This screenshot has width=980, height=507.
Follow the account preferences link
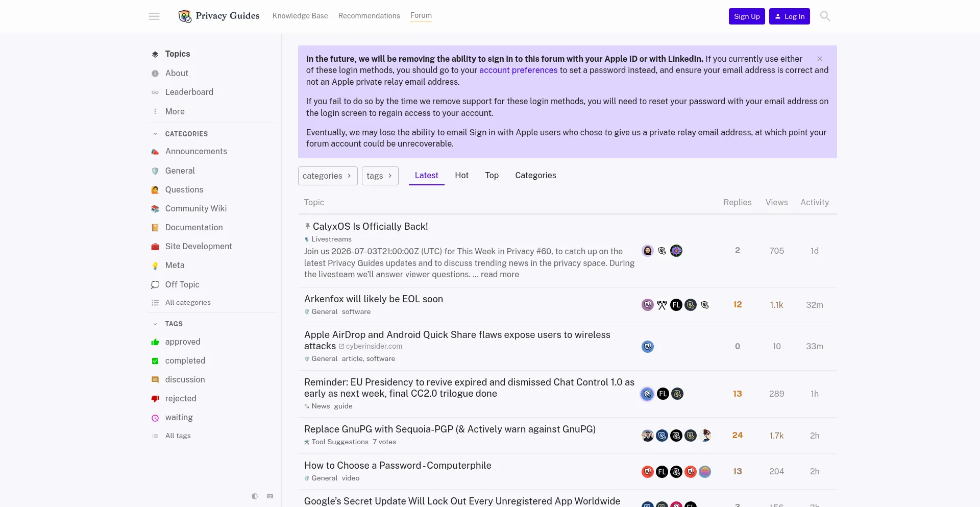tap(518, 70)
